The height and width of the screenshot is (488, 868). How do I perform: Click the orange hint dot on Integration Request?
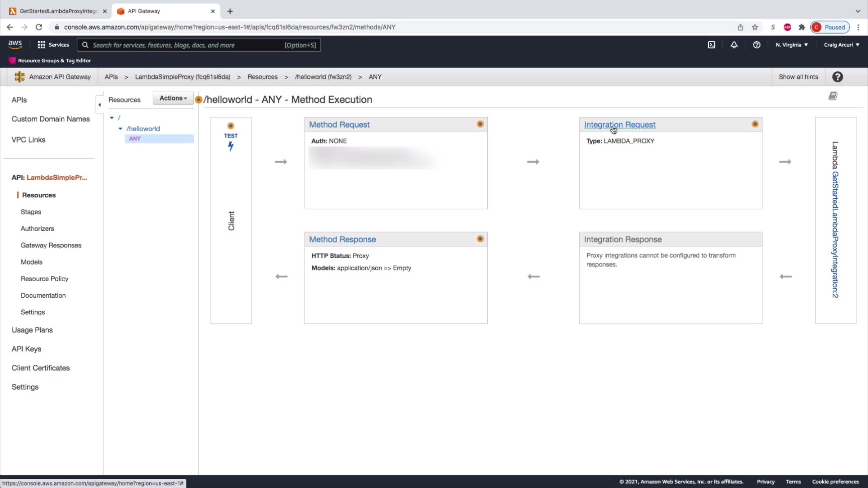pyautogui.click(x=755, y=124)
